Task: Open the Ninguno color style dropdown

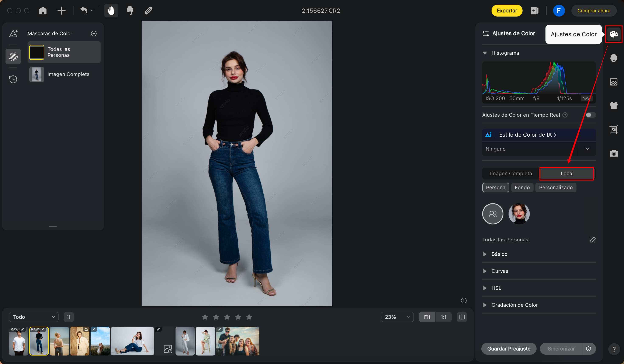Action: coord(587,149)
